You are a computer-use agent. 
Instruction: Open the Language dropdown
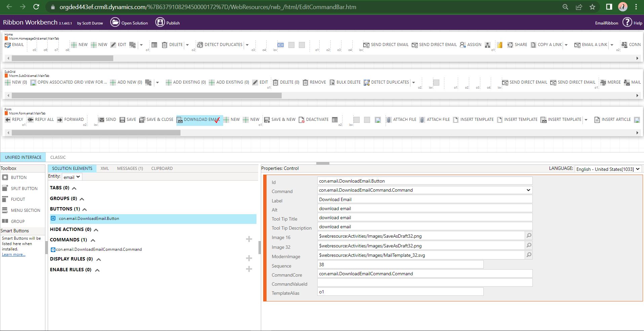coord(608,169)
